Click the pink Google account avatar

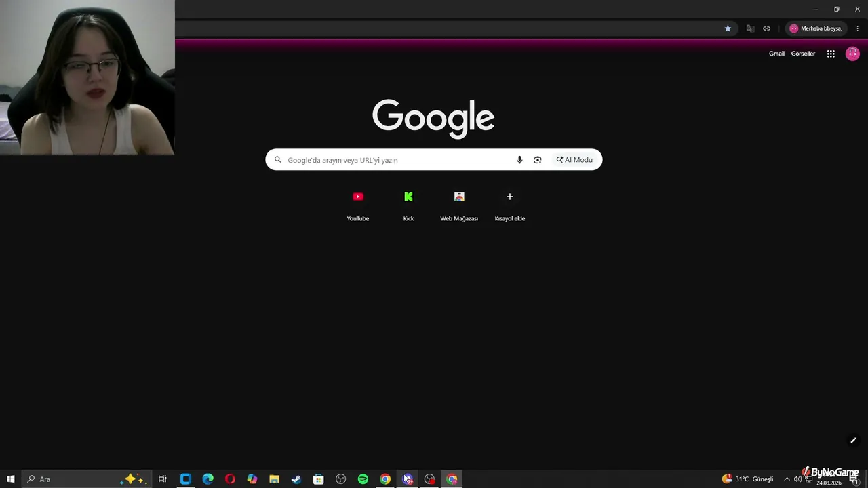(x=852, y=54)
